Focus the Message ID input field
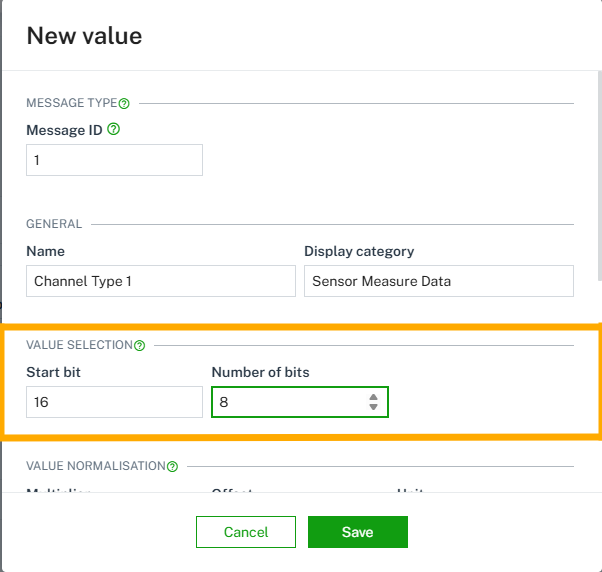Image resolution: width=602 pixels, height=572 pixels. pos(114,160)
